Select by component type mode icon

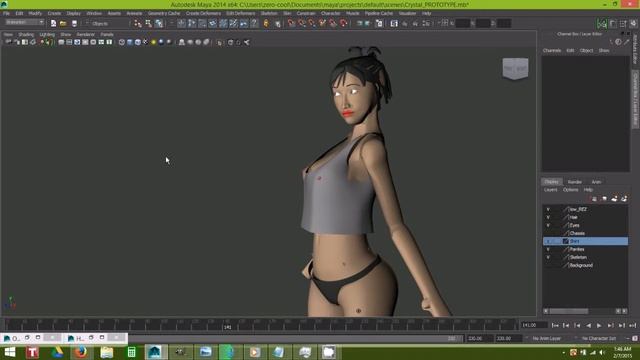tap(159, 24)
